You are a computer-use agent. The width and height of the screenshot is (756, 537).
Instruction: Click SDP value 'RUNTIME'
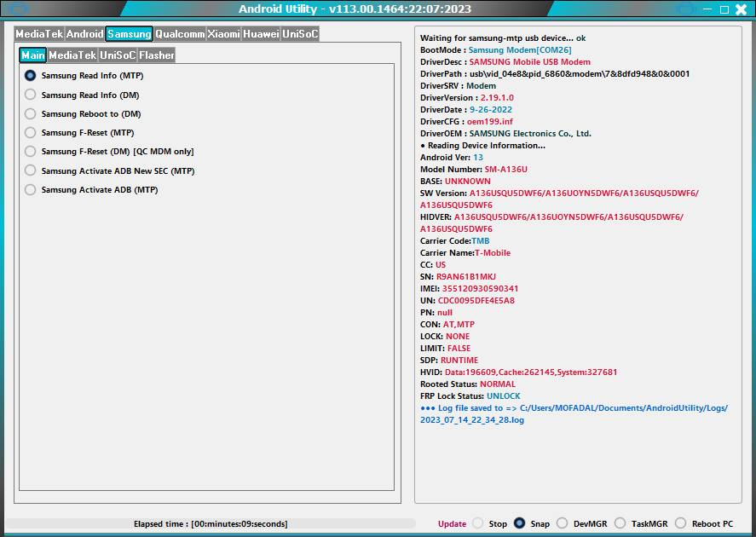point(459,360)
